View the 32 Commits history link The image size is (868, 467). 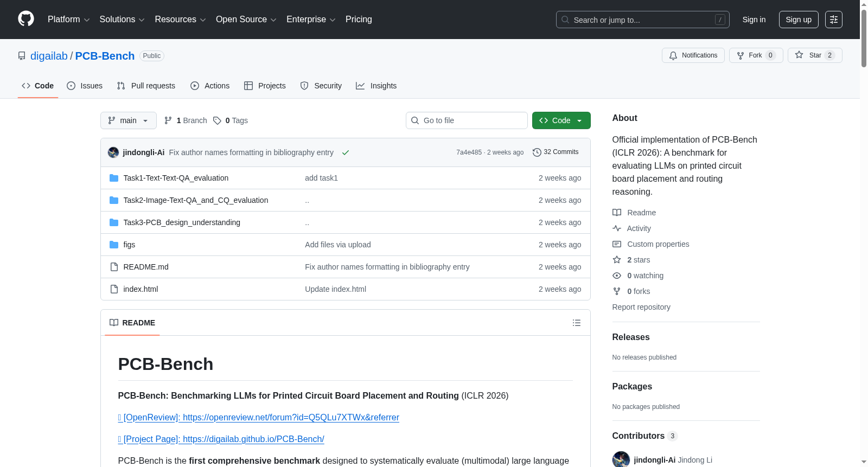(x=556, y=152)
